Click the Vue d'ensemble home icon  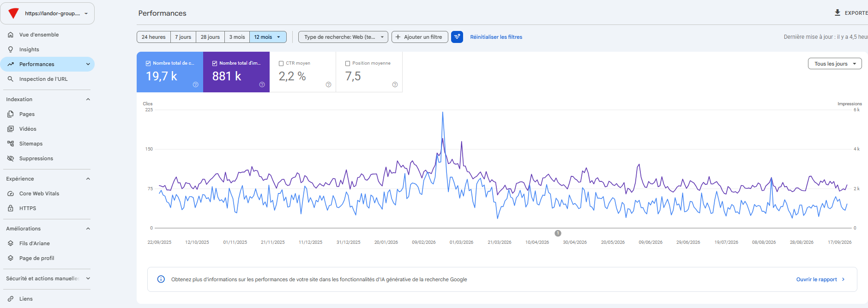[11, 35]
